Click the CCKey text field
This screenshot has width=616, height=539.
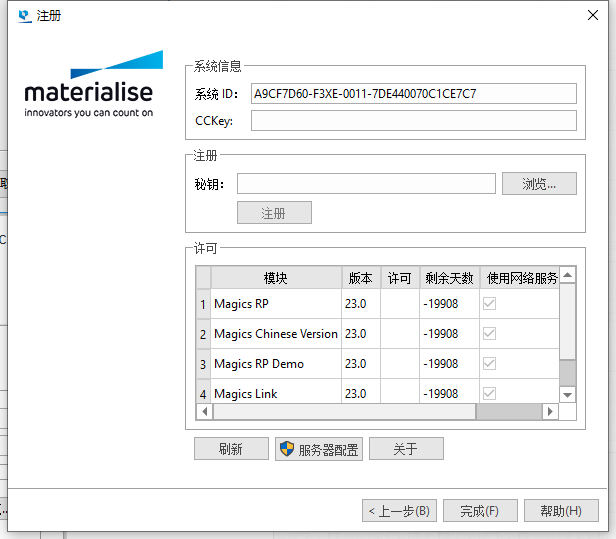[413, 121]
